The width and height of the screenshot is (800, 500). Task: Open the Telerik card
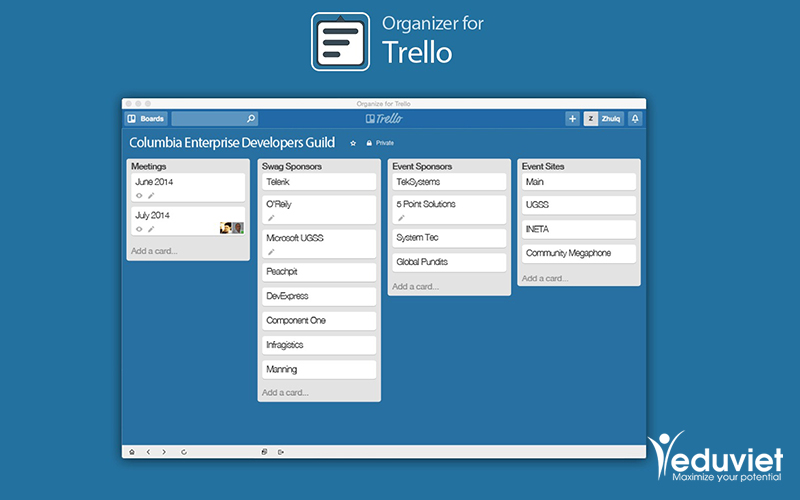pyautogui.click(x=319, y=182)
